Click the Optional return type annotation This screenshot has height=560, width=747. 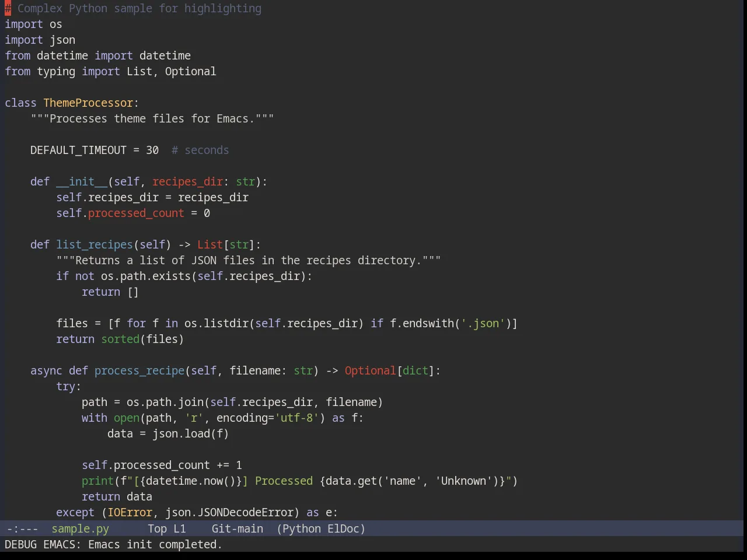click(370, 370)
